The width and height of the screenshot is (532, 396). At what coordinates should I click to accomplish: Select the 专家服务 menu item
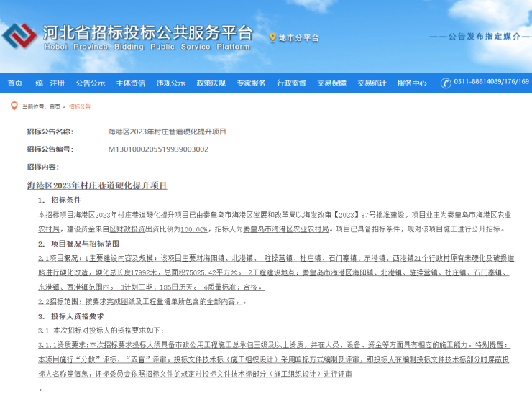[251, 83]
